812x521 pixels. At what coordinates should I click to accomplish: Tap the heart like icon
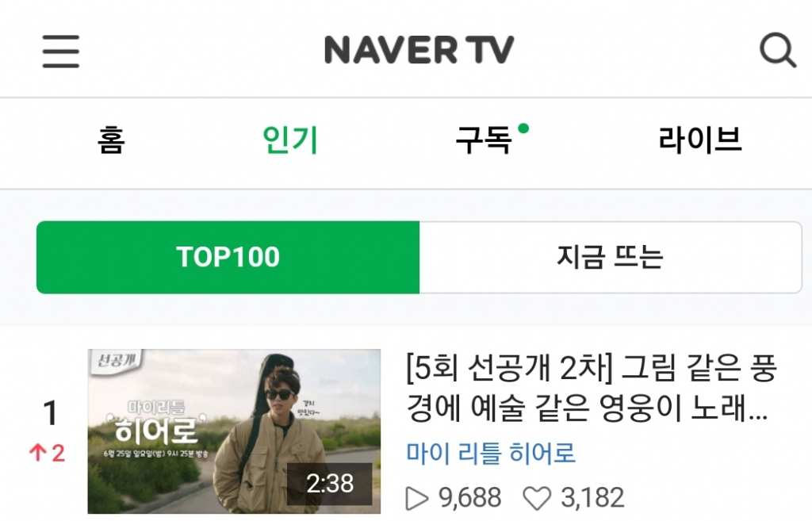[537, 499]
